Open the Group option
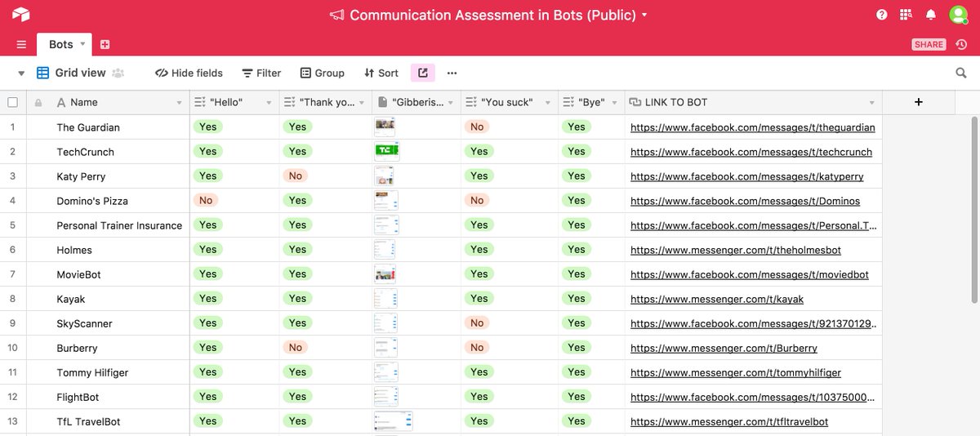This screenshot has width=980, height=436. tap(322, 73)
